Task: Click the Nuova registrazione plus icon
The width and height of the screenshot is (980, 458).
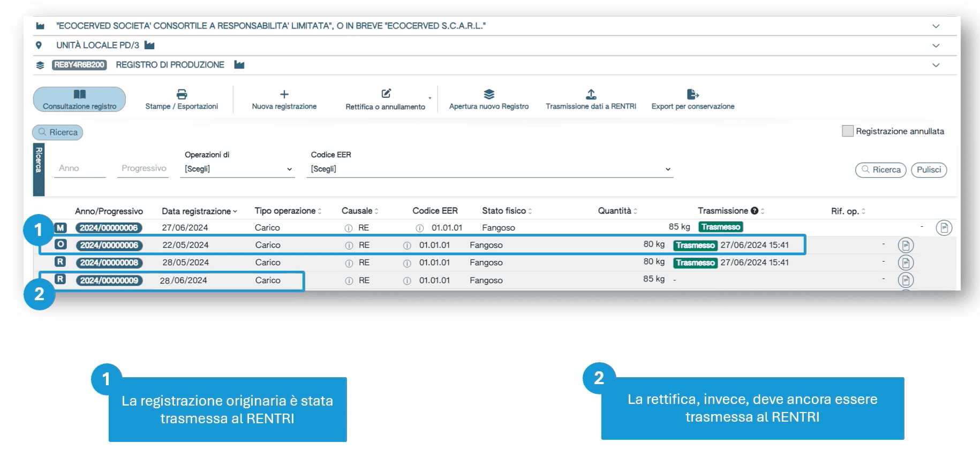Action: (284, 95)
